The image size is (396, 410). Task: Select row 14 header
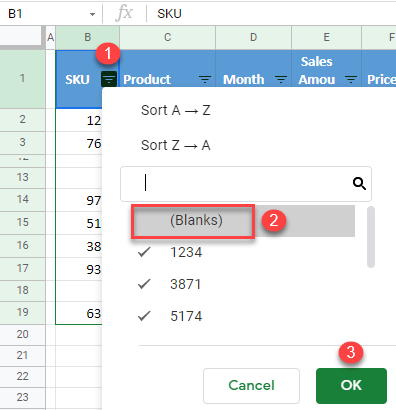pos(22,200)
